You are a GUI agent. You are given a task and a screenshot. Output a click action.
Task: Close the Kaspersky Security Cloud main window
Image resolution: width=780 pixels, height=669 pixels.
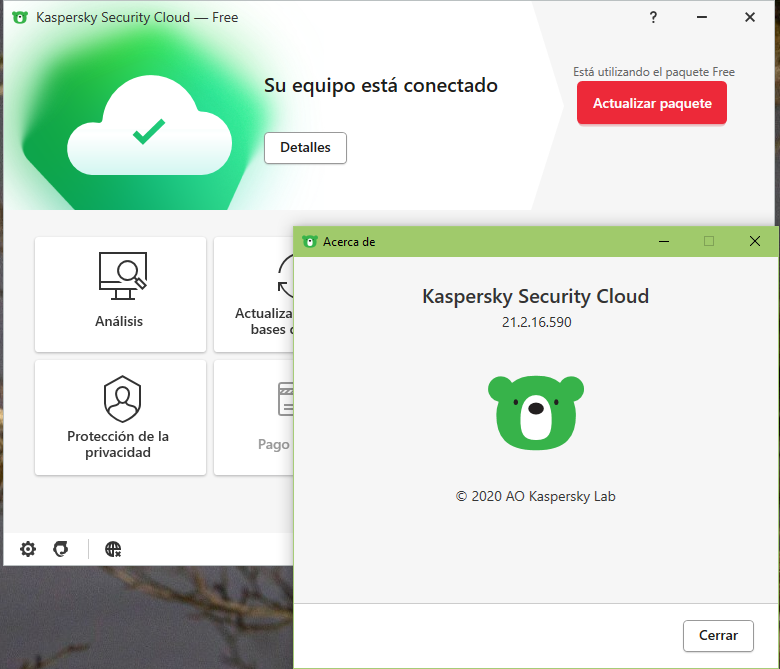(x=750, y=17)
